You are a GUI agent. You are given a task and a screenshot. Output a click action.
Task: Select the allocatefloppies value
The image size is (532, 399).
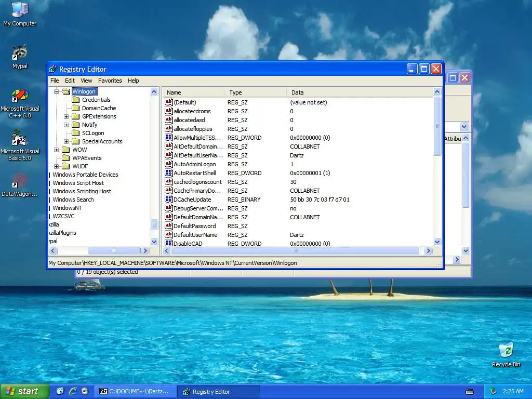pos(193,129)
